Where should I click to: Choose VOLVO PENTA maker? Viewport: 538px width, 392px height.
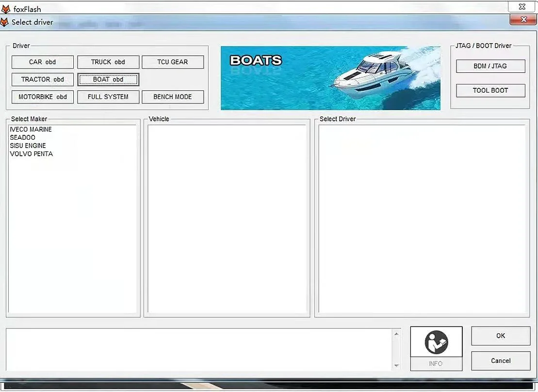tap(31, 154)
